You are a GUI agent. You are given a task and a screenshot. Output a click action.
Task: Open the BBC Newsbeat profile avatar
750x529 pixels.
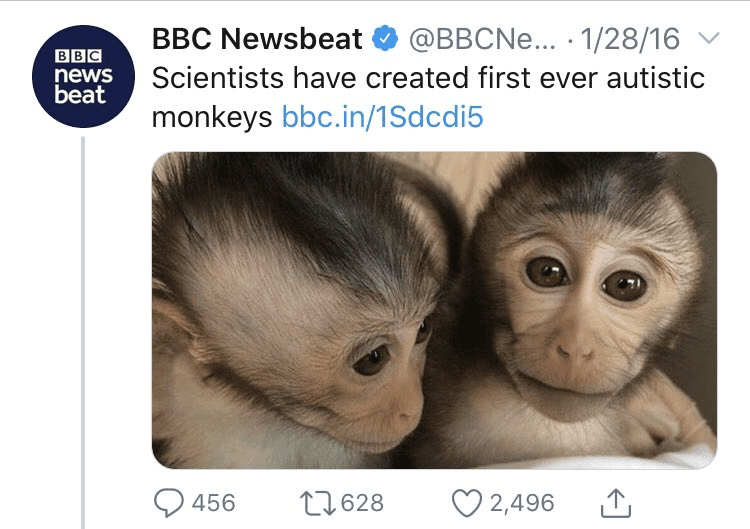coord(84,77)
